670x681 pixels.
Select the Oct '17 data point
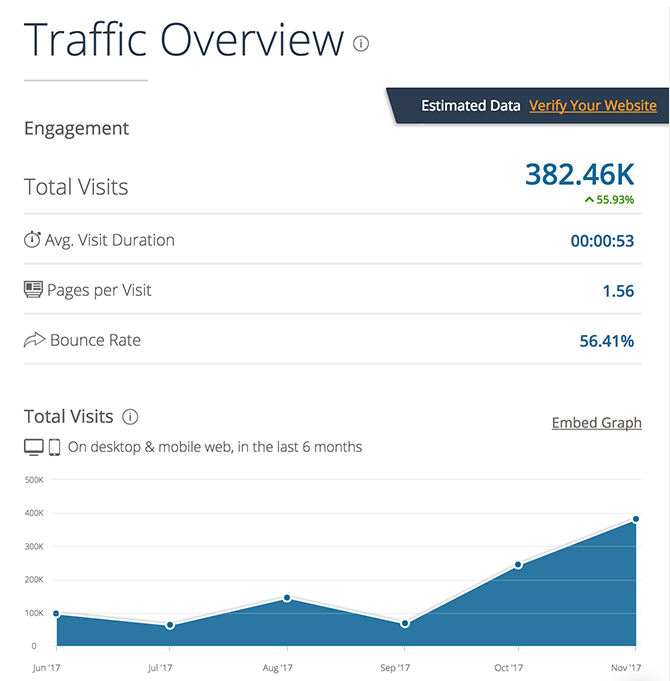coord(518,565)
